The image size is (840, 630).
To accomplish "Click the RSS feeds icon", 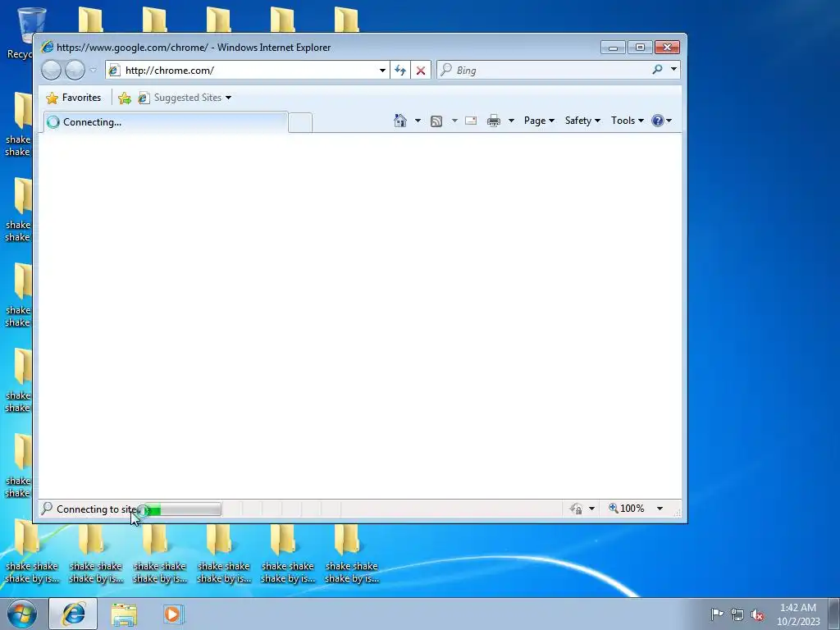I will pyautogui.click(x=436, y=121).
